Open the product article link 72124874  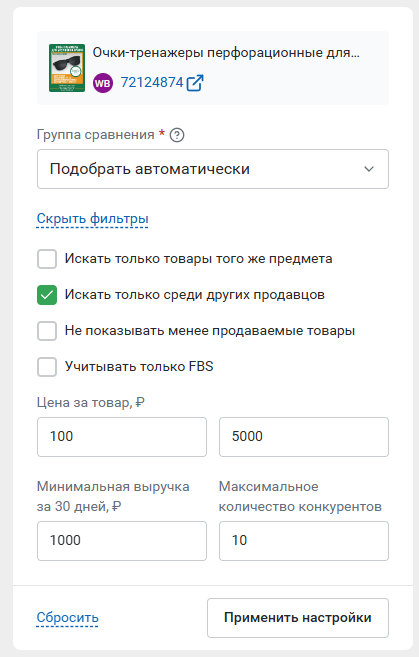tap(152, 83)
